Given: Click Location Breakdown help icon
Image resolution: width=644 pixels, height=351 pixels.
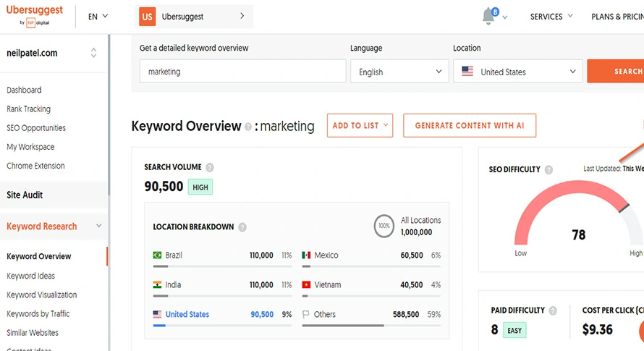Looking at the screenshot, I should tap(242, 227).
